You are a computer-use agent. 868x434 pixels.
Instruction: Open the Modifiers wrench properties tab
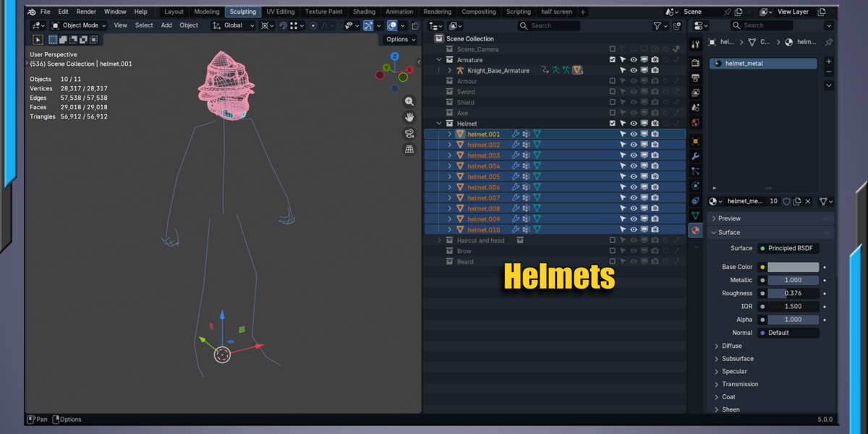pos(695,156)
